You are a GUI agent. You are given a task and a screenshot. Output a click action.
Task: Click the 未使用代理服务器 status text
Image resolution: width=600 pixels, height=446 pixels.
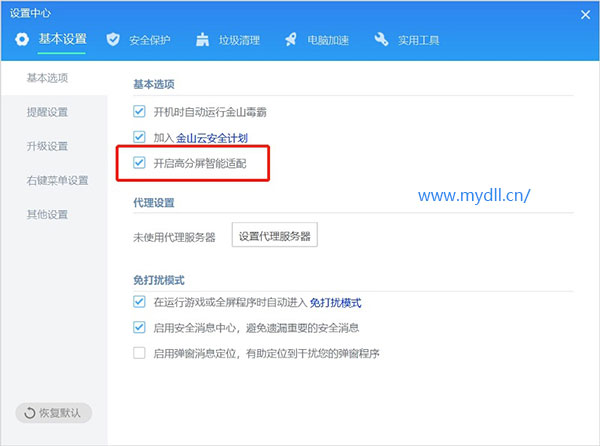[x=174, y=237]
